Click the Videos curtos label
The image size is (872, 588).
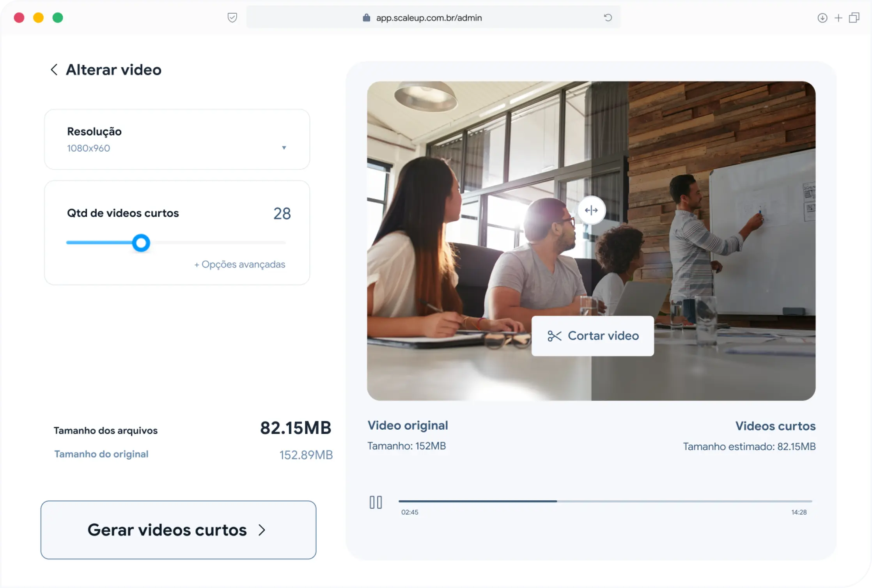point(775,426)
